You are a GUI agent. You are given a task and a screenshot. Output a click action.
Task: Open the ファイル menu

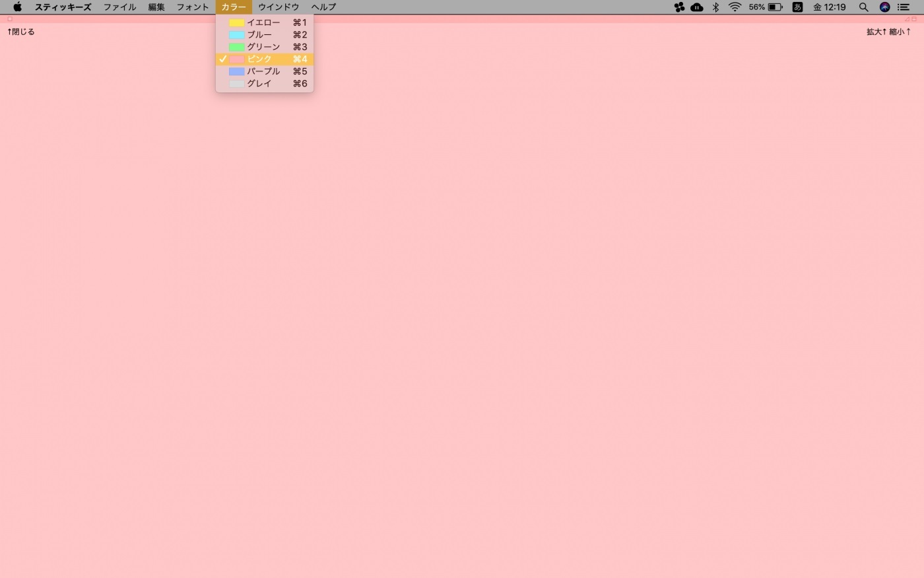pos(119,7)
